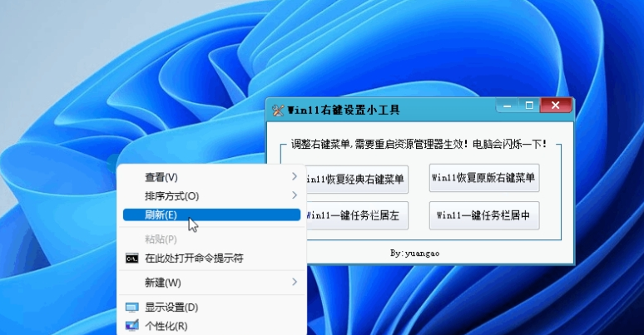Select 刷新(E) in the context menu
This screenshot has height=335, width=644.
211,214
